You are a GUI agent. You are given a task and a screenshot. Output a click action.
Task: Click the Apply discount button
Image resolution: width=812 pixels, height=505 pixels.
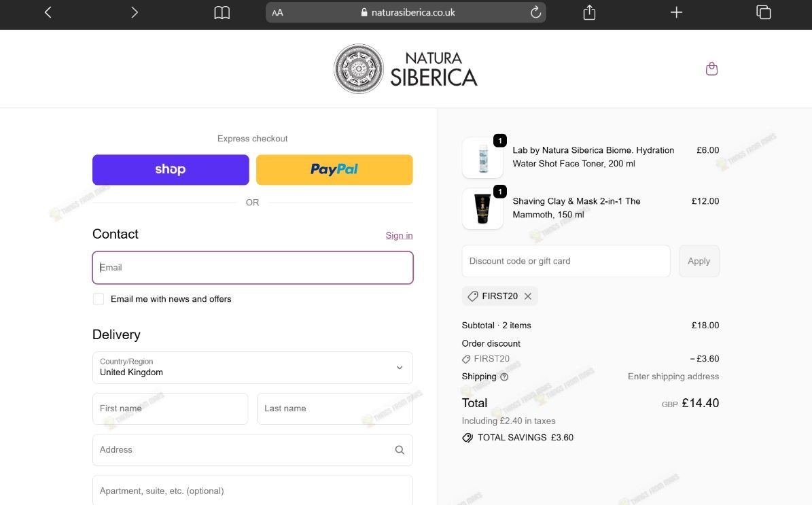click(699, 261)
